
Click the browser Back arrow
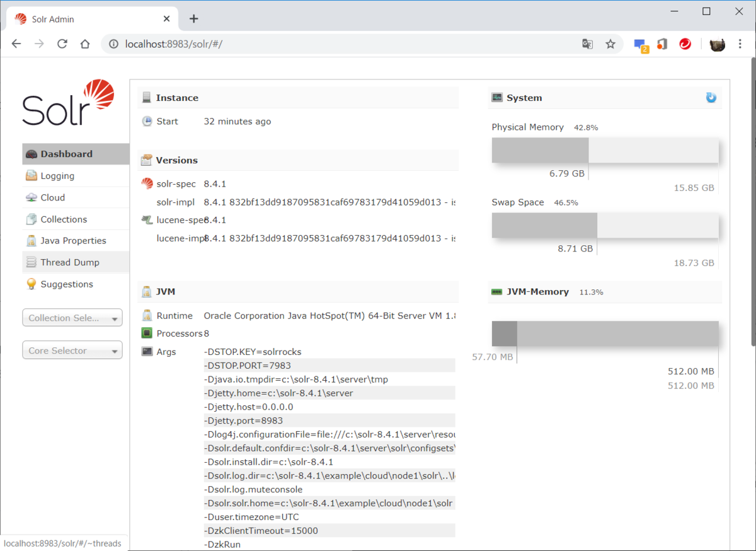[x=16, y=44]
